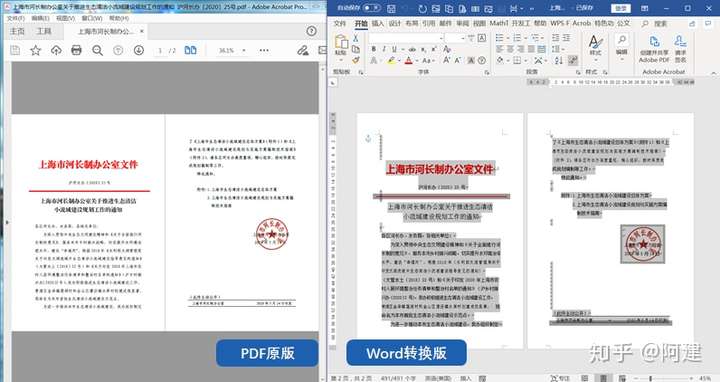Toggle show paragraph marks icon
Screen dimensions: 720x382
573,60
